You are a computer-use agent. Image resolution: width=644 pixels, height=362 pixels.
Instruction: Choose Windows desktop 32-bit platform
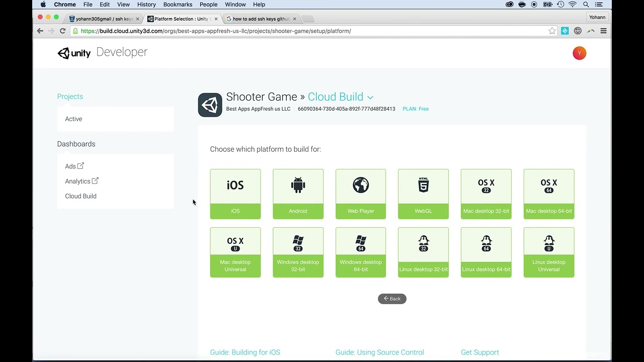click(x=298, y=252)
